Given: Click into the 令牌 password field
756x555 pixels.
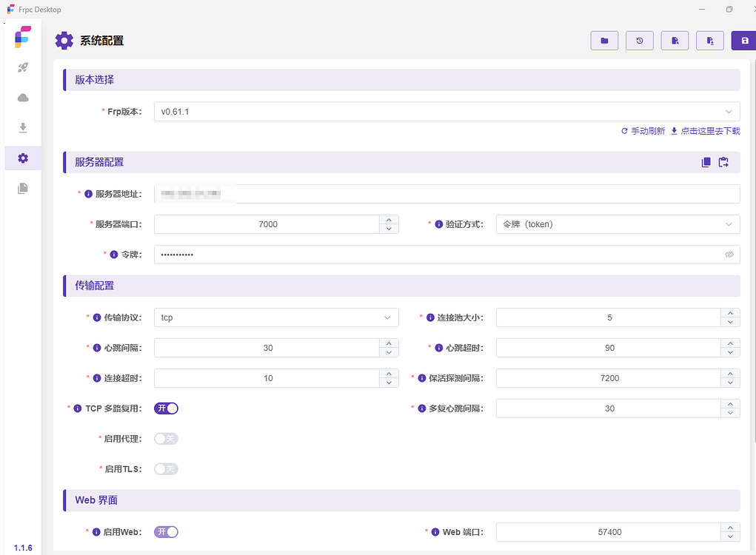Looking at the screenshot, I should tap(447, 255).
